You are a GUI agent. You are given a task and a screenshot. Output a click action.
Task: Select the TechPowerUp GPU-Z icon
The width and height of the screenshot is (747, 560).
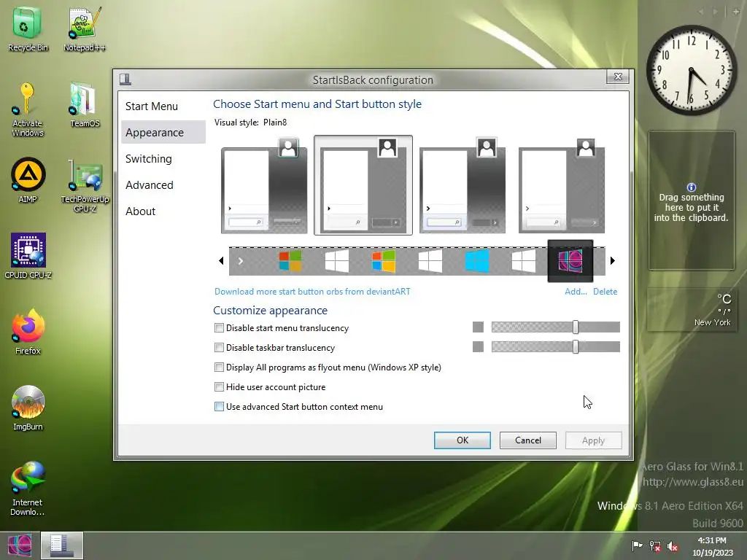point(85,186)
